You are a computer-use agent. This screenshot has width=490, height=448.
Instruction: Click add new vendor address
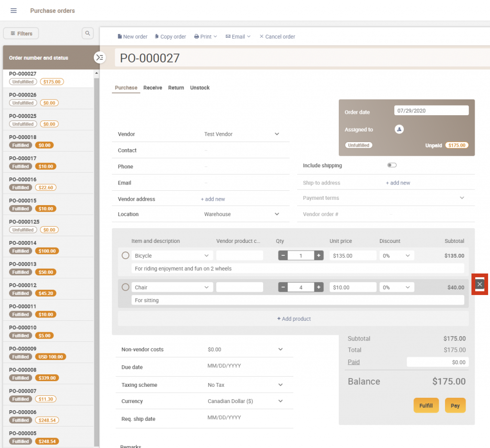point(213,199)
